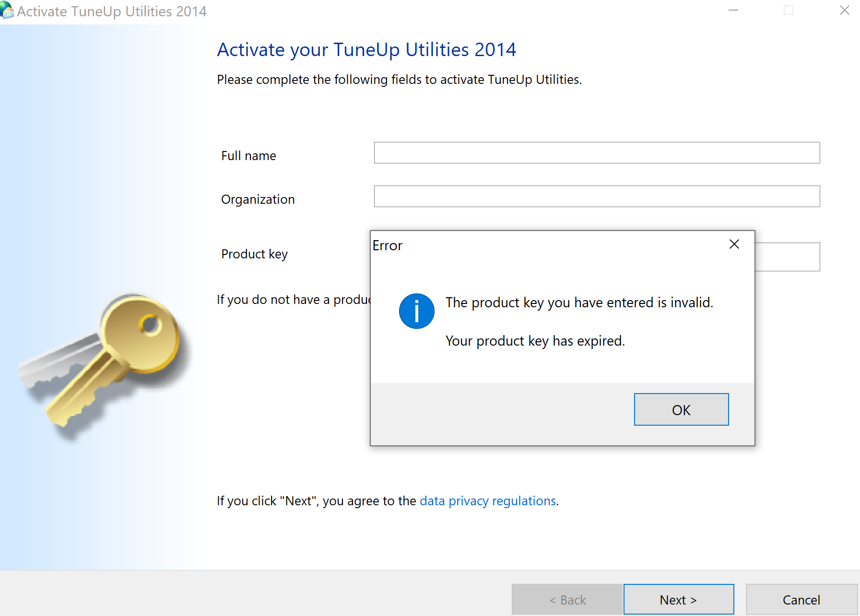The height and width of the screenshot is (616, 860).
Task: Click the Error dialog title bar
Action: [528, 245]
